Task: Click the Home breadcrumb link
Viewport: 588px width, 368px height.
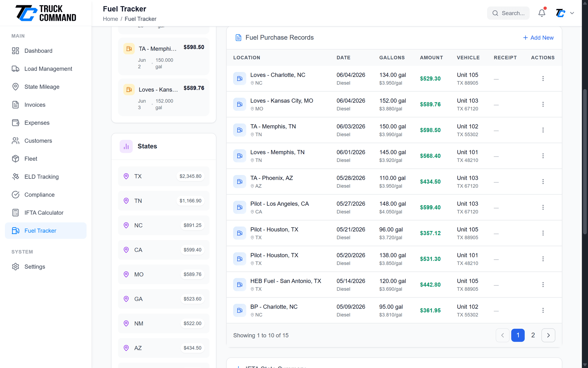Action: tap(110, 19)
